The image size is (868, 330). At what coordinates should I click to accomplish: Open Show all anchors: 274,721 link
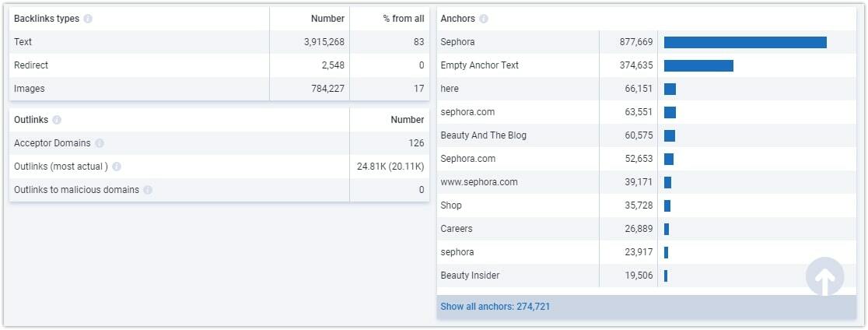tap(495, 307)
